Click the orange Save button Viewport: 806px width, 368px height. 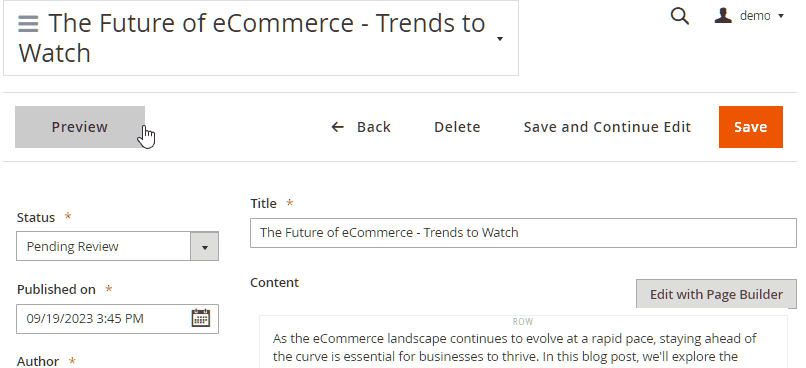[x=750, y=127]
